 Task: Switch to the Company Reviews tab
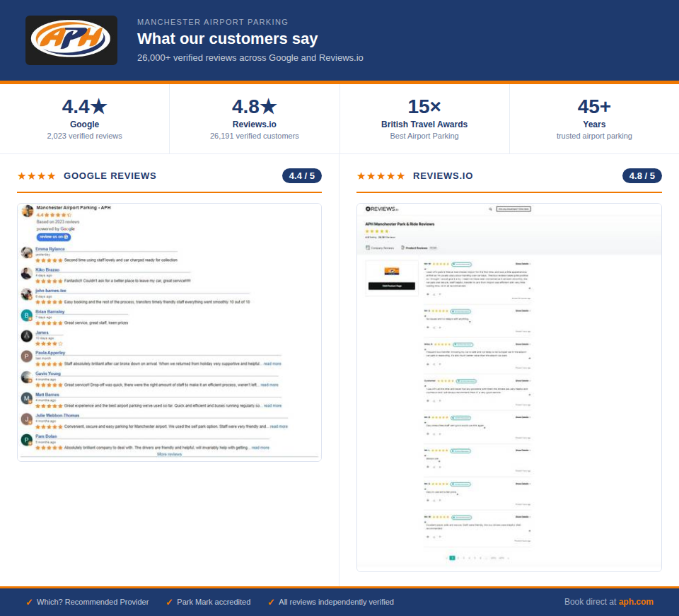(380, 248)
